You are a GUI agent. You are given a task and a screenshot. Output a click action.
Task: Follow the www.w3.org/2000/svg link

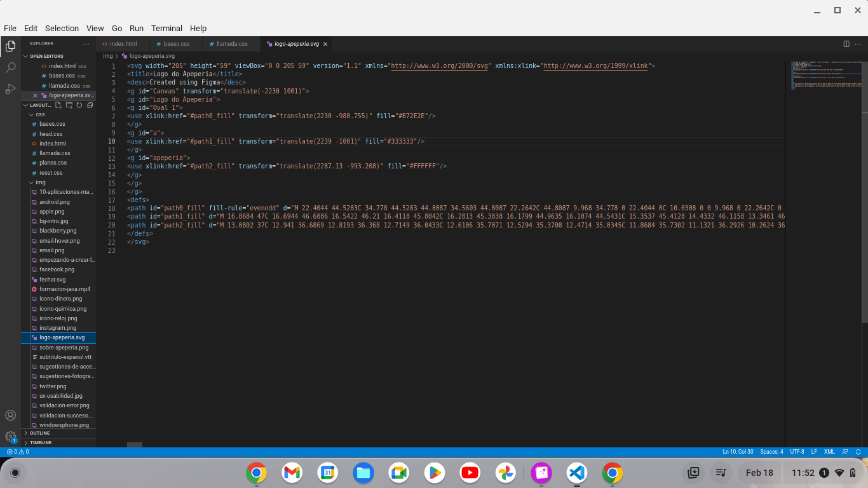[439, 66]
